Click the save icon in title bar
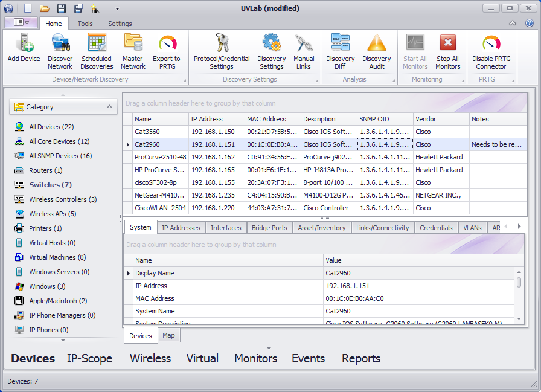 pos(62,8)
